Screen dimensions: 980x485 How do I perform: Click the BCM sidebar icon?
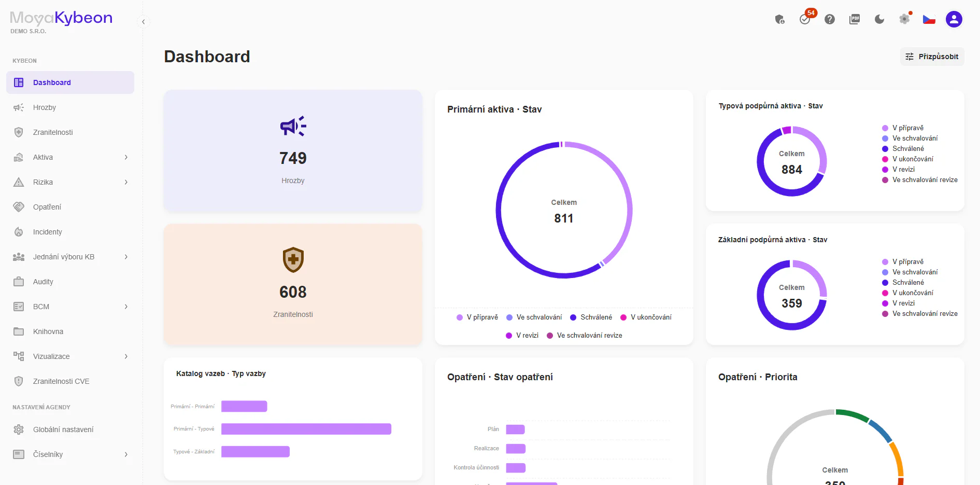click(x=19, y=307)
